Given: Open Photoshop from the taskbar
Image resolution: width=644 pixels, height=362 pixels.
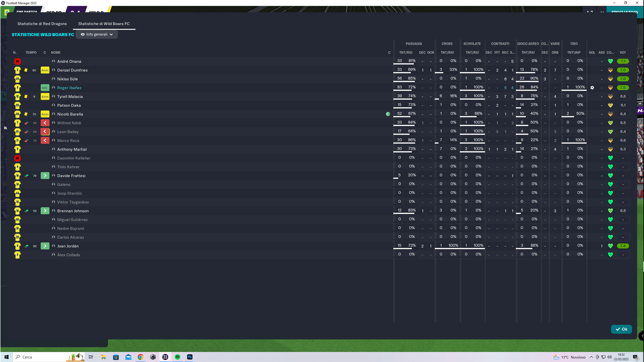Looking at the screenshot, I should tap(190, 357).
